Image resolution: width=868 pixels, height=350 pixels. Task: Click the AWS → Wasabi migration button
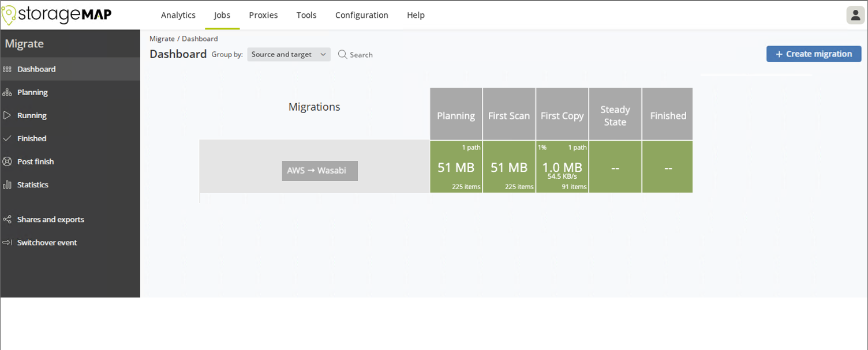320,171
